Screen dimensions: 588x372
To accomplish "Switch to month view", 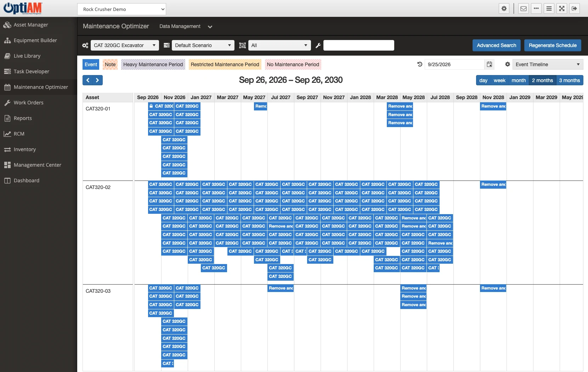I will 519,80.
